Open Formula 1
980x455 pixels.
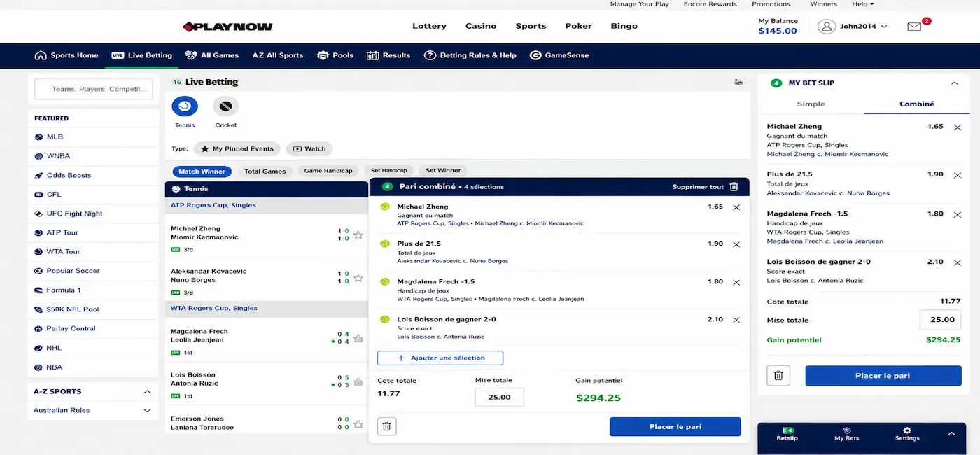pyautogui.click(x=94, y=290)
